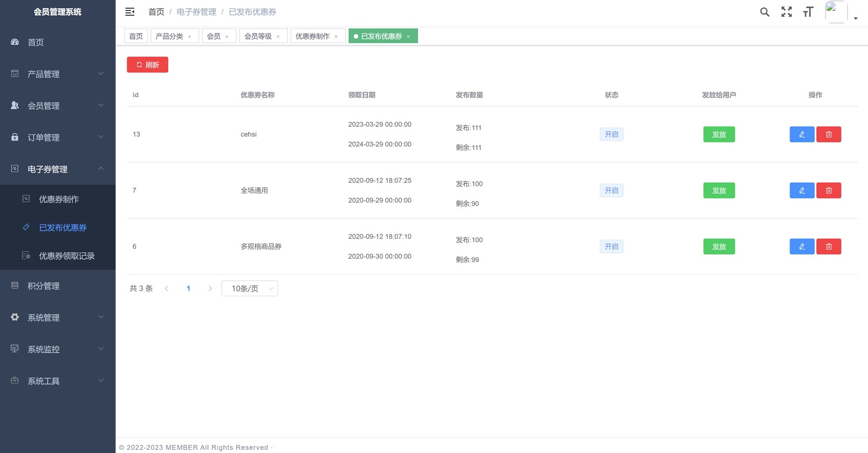Toggle 开启 status for 多规格商品券
This screenshot has width=868, height=453.
611,246
